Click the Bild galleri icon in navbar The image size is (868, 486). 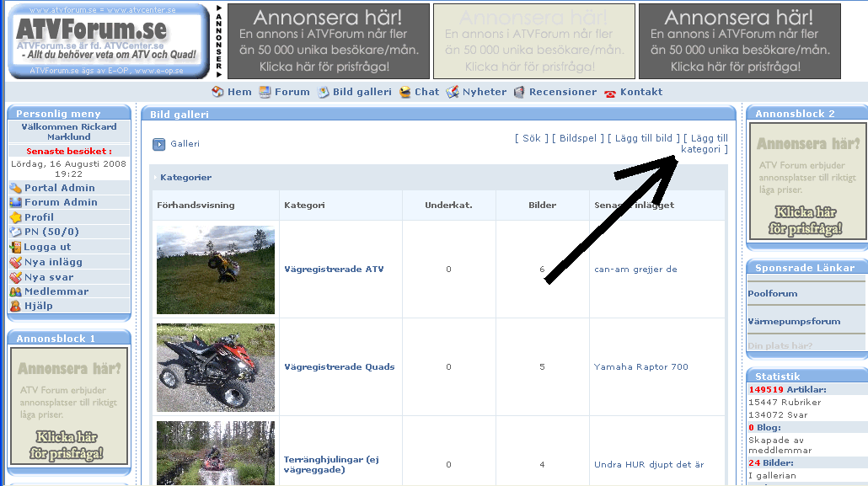(x=324, y=92)
